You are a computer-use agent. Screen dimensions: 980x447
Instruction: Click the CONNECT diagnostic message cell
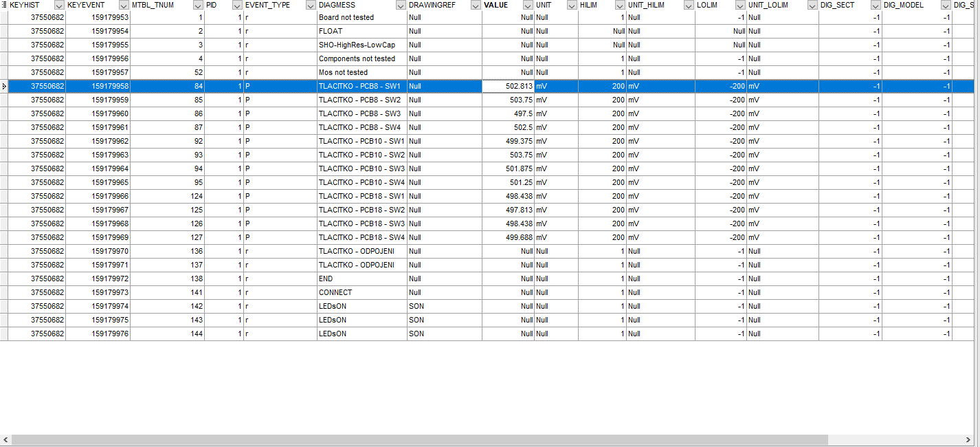[x=361, y=292]
